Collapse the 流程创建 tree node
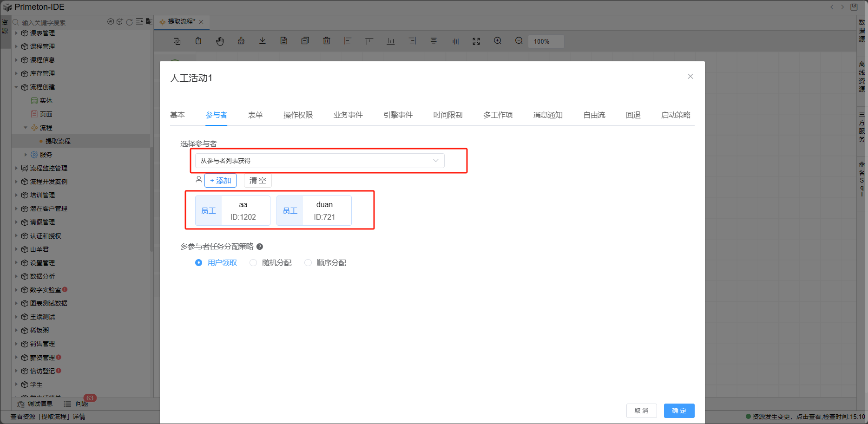 point(16,87)
